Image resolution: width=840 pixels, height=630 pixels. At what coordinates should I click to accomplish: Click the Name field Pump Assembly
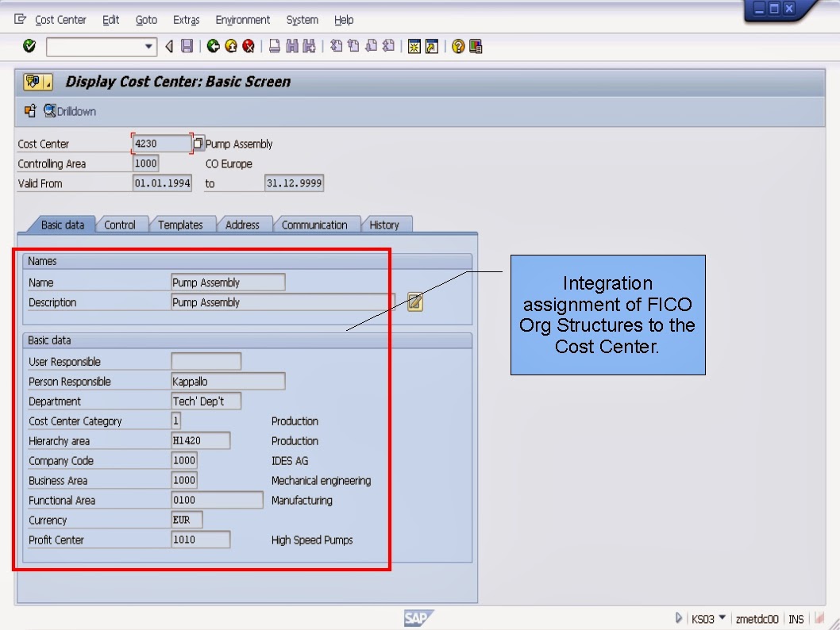pos(228,282)
